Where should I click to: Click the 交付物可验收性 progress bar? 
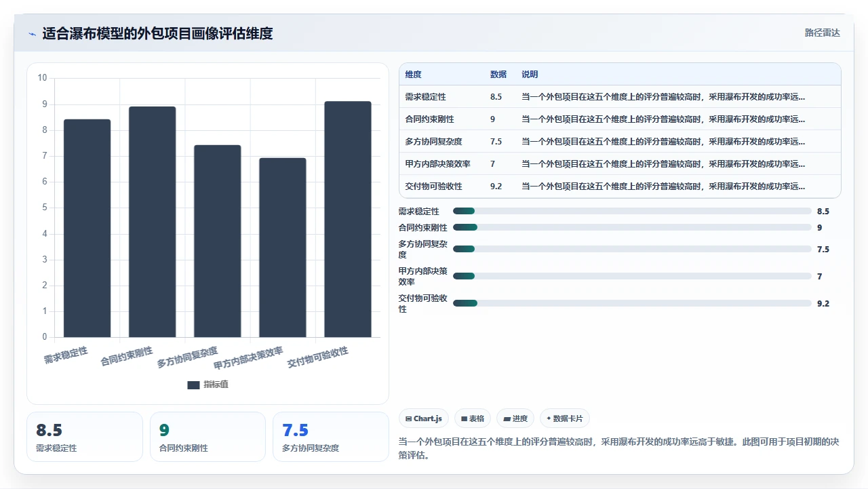click(x=632, y=304)
